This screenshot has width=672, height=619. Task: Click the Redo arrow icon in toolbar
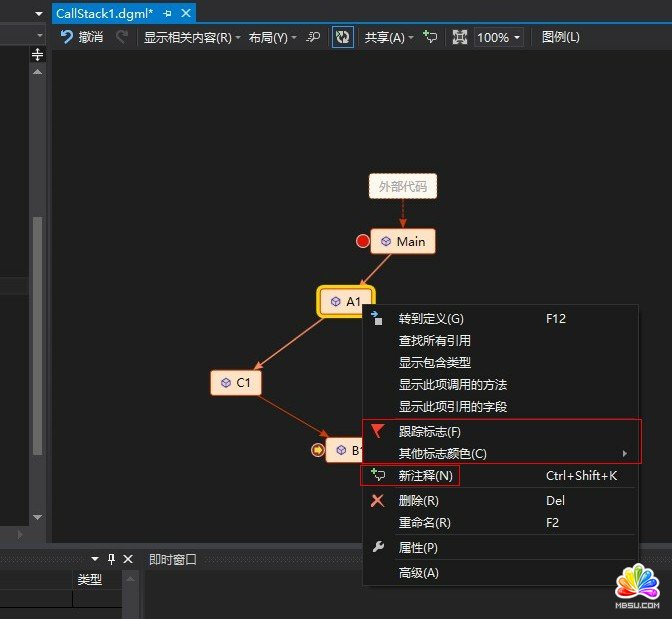122,37
